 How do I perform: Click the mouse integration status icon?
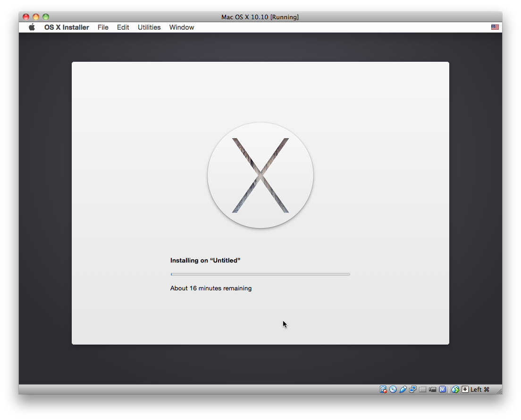455,389
